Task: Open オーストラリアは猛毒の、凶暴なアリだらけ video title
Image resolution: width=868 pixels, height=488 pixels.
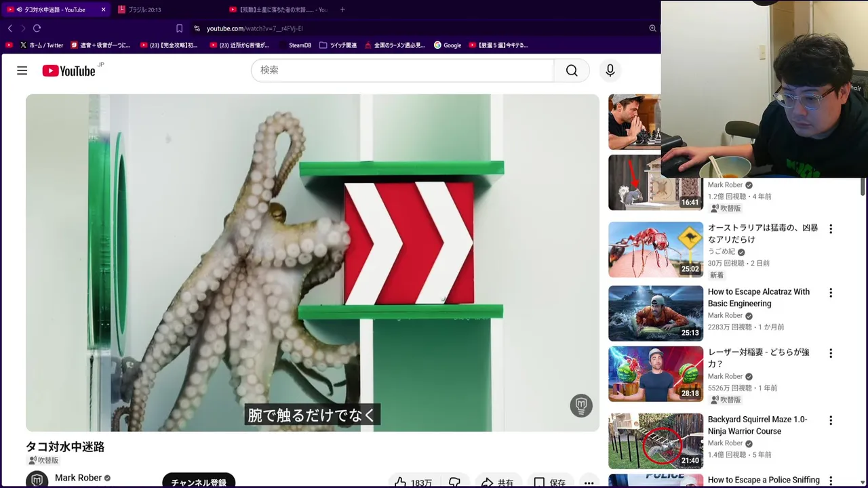Action: 763,234
